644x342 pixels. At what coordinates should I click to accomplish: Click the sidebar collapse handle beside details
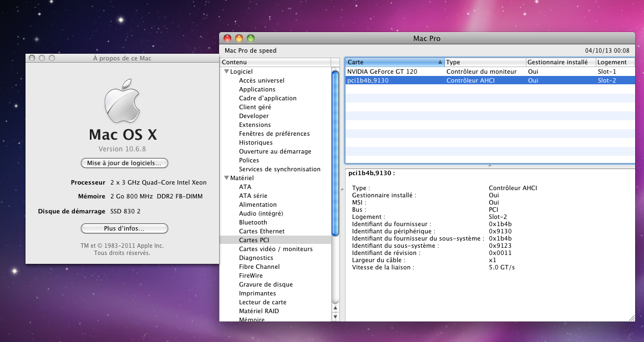pos(342,189)
